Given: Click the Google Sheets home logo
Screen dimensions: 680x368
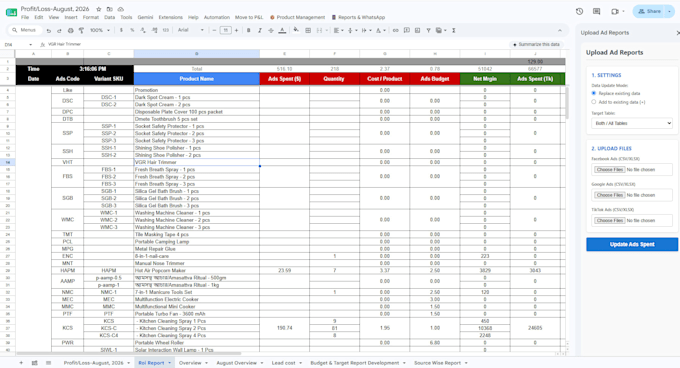Looking at the screenshot, I should pos(11,13).
